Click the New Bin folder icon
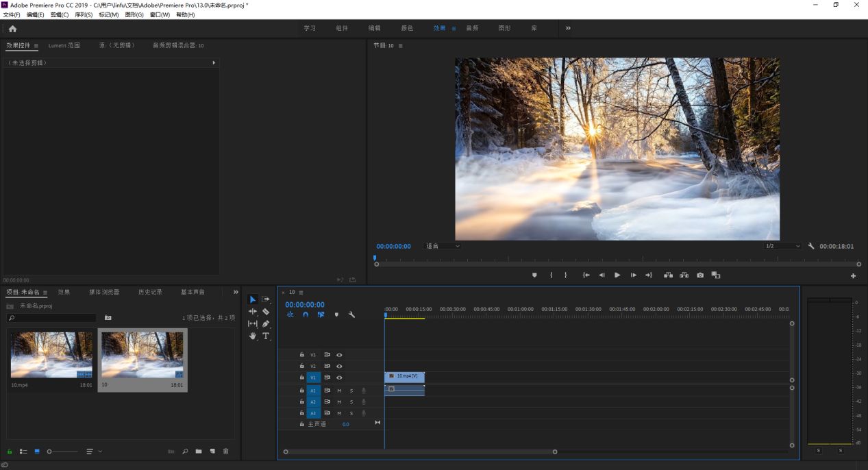The width and height of the screenshot is (868, 470). click(x=198, y=452)
